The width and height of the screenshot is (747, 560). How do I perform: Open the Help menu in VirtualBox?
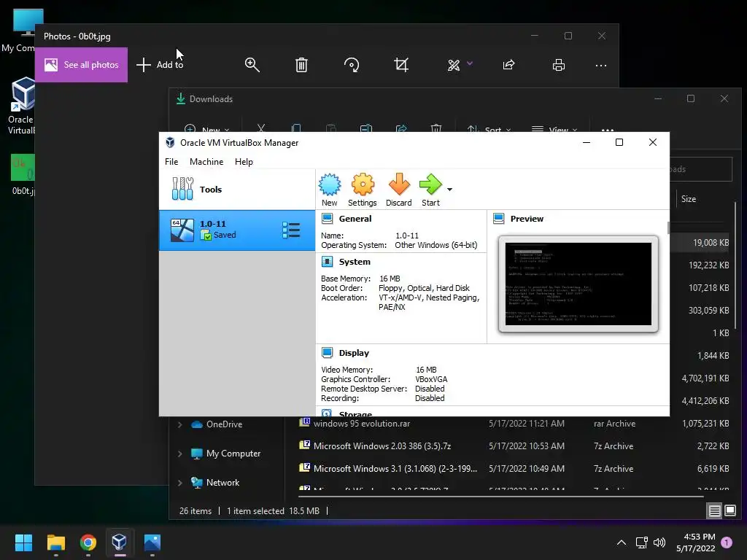tap(244, 162)
